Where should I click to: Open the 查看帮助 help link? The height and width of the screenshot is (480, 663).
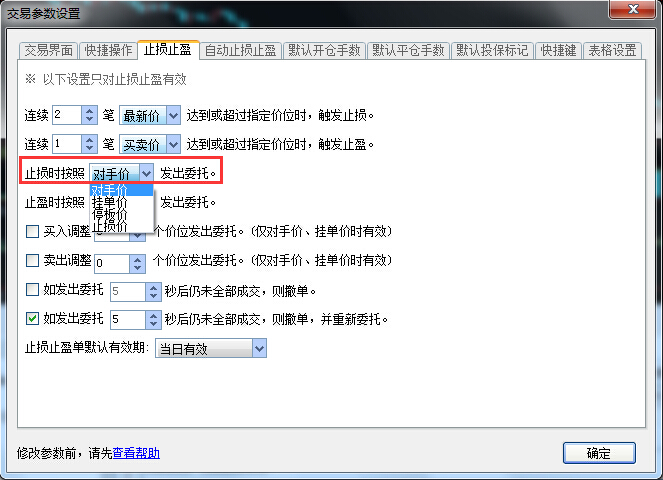136,453
